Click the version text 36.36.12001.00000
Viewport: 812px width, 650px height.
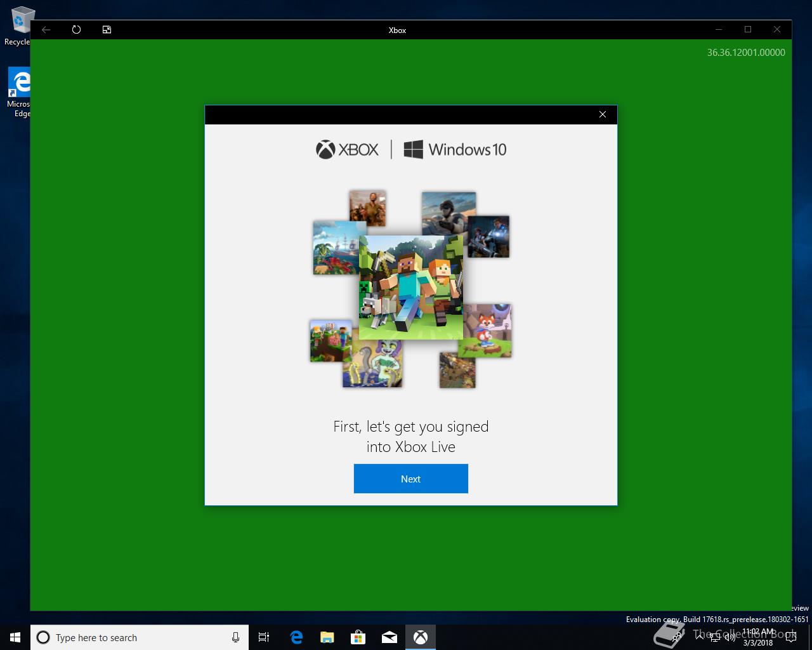point(746,53)
